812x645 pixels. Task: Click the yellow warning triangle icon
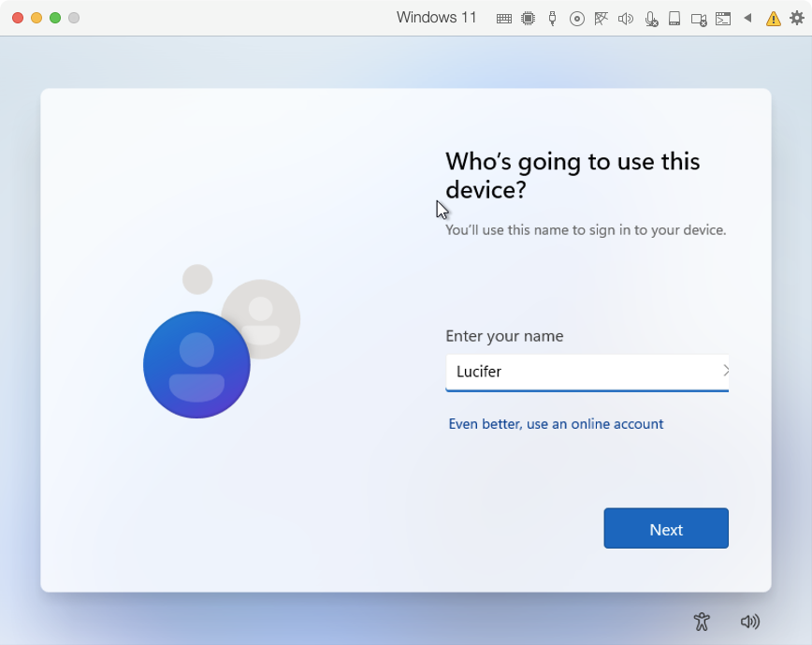[x=773, y=19]
